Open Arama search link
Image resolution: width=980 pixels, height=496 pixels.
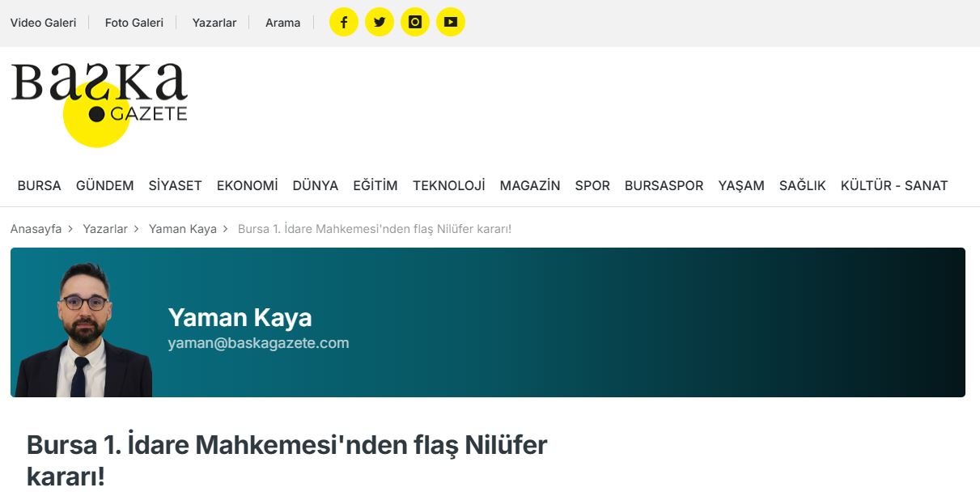coord(282,23)
